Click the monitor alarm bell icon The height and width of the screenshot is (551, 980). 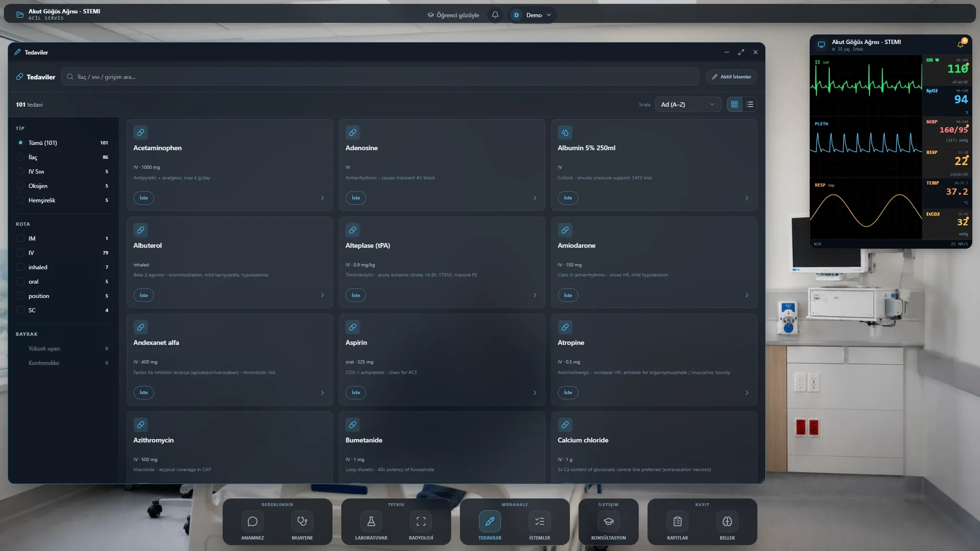(x=960, y=44)
